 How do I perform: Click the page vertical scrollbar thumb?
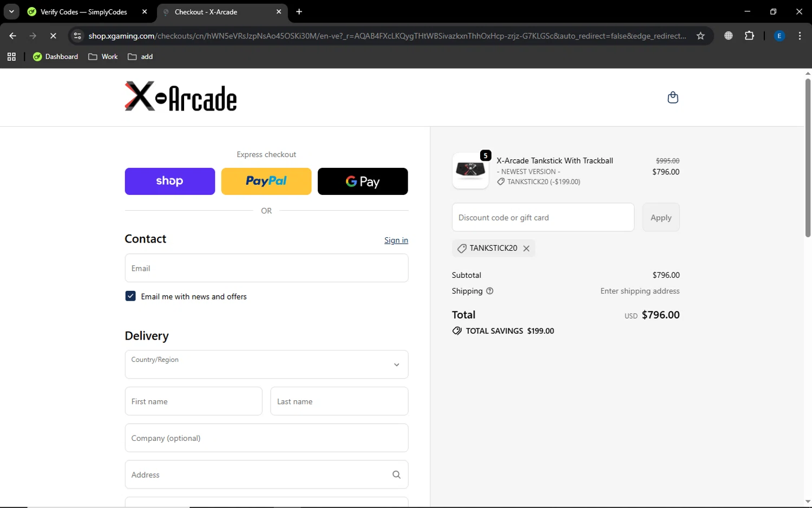(808, 158)
